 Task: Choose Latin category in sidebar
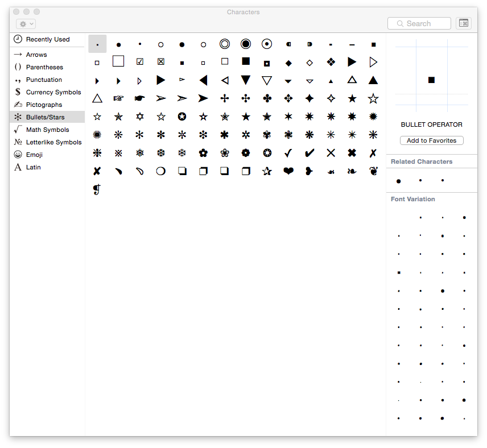click(x=47, y=167)
